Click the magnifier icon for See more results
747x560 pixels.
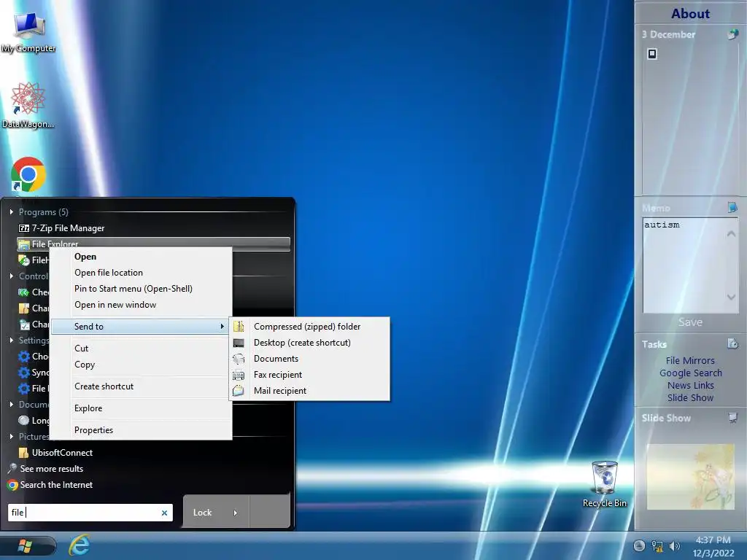tap(13, 469)
